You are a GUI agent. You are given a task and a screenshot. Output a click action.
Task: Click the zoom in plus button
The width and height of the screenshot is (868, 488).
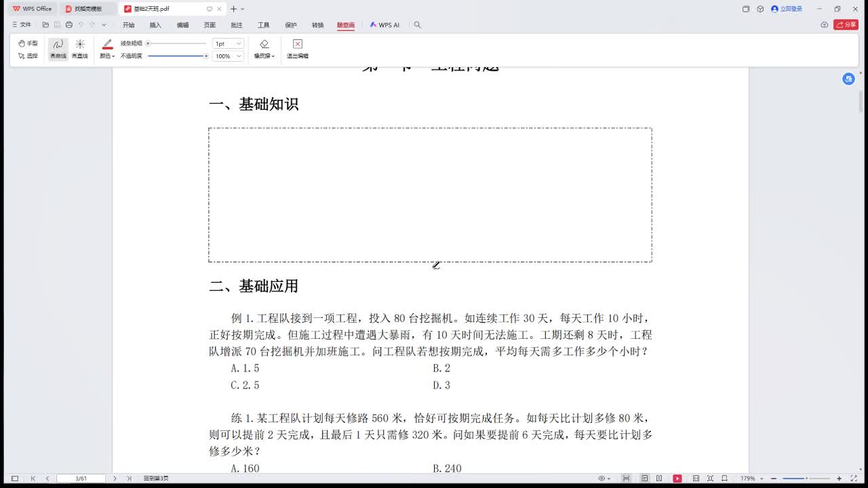839,479
